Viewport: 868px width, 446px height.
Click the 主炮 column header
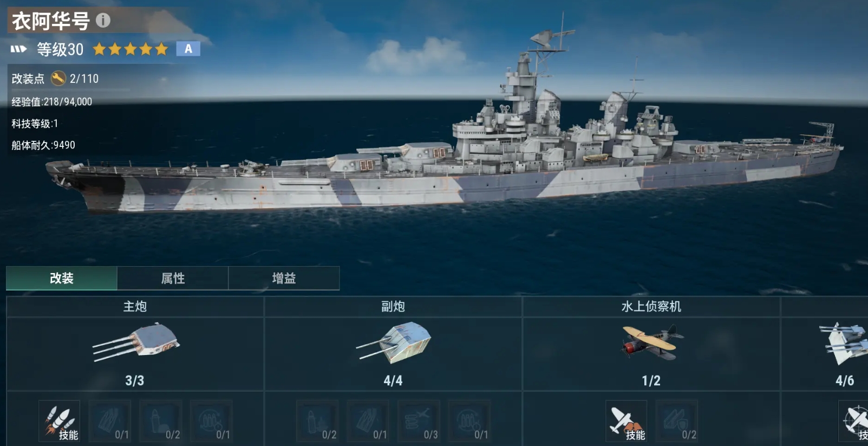tap(135, 306)
